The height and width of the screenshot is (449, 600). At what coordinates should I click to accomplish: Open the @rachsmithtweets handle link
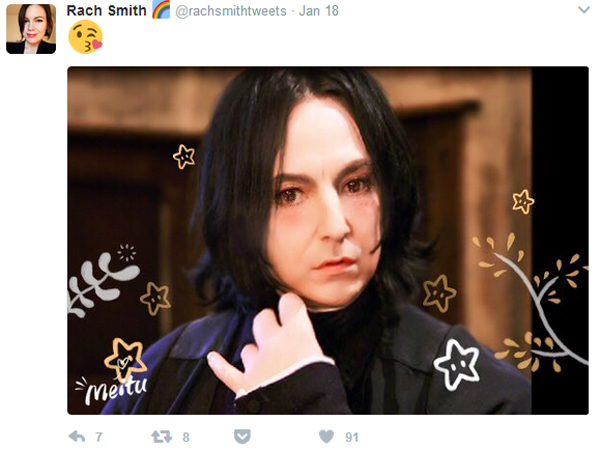point(231,11)
